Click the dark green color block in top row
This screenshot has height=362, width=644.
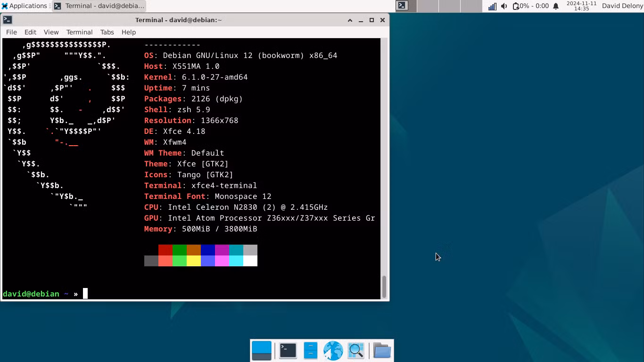[180, 250]
